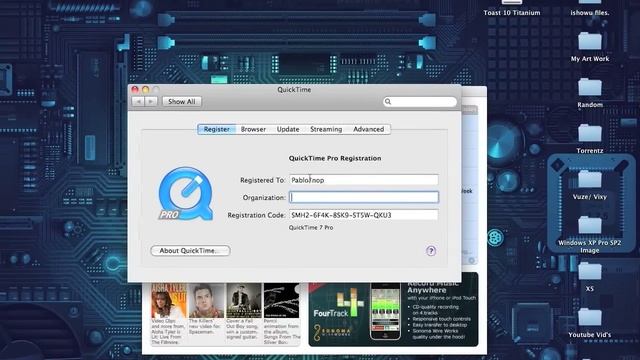Select the XS desktop folder
The height and width of the screenshot is (360, 640).
[x=590, y=276]
